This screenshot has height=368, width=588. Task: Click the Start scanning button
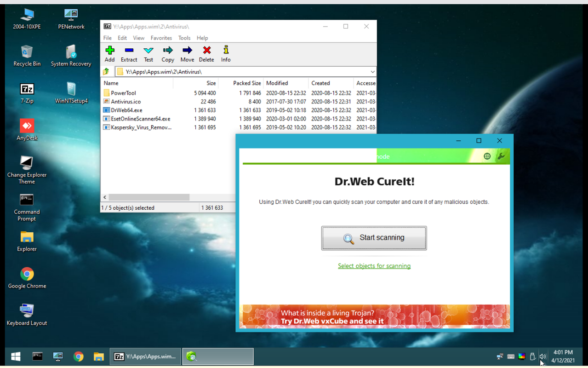(x=374, y=238)
